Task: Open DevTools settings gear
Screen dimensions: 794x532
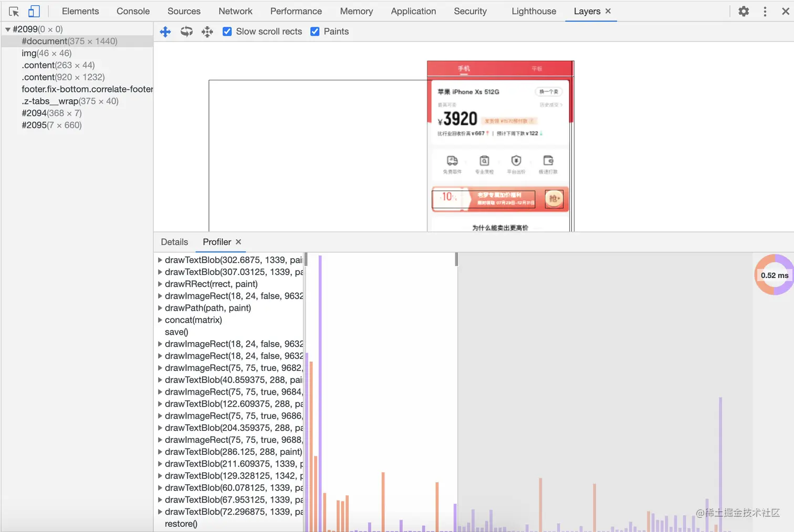Action: (744, 11)
